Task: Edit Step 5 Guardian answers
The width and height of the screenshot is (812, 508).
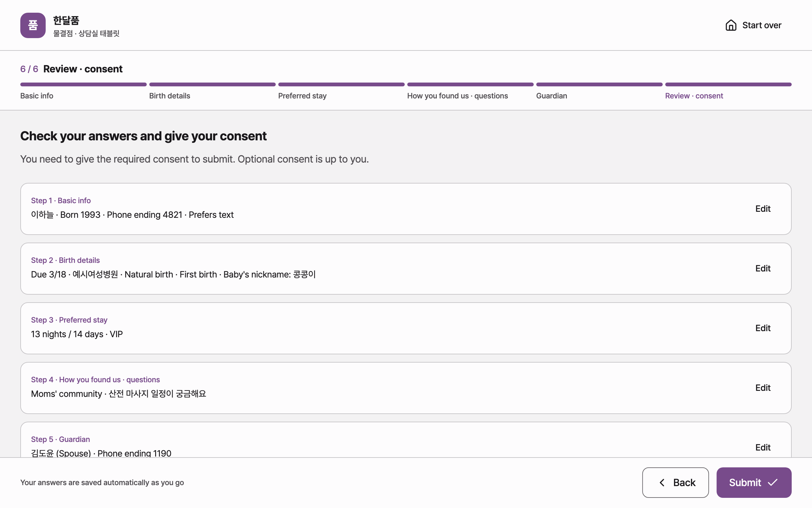Action: point(763,447)
